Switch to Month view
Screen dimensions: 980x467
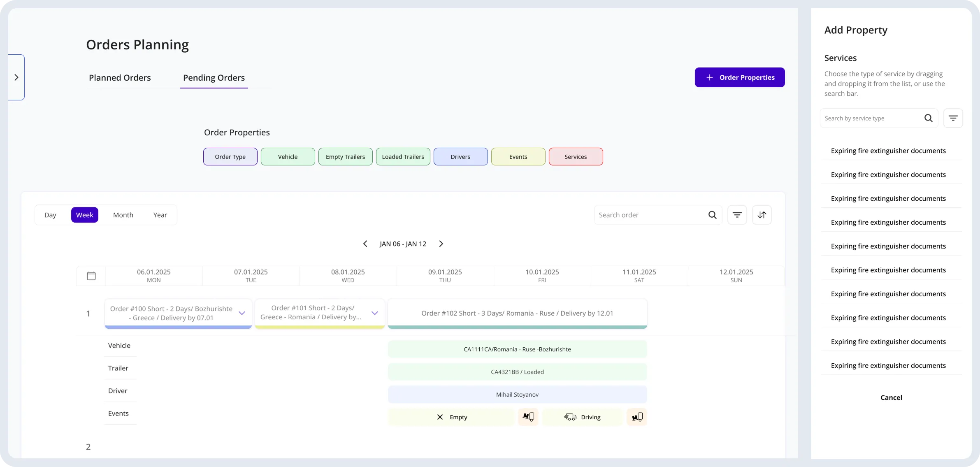[x=123, y=215]
